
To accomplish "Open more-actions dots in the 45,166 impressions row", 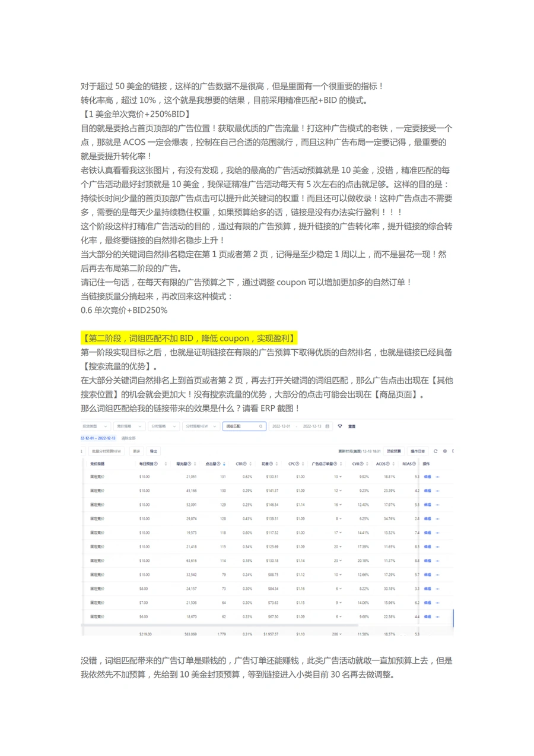I will [437, 491].
